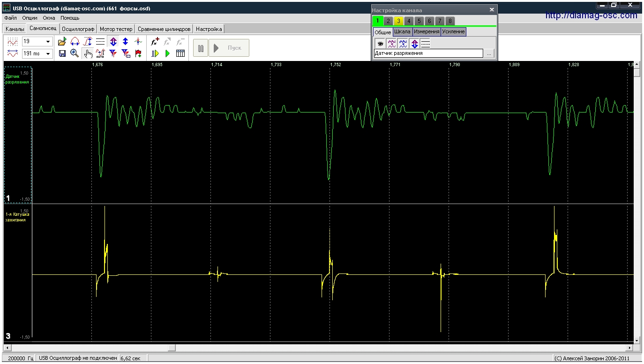Viewport: 644px width, 364px height.
Task: Open the Измерения tab in channel settings
Action: point(427,32)
